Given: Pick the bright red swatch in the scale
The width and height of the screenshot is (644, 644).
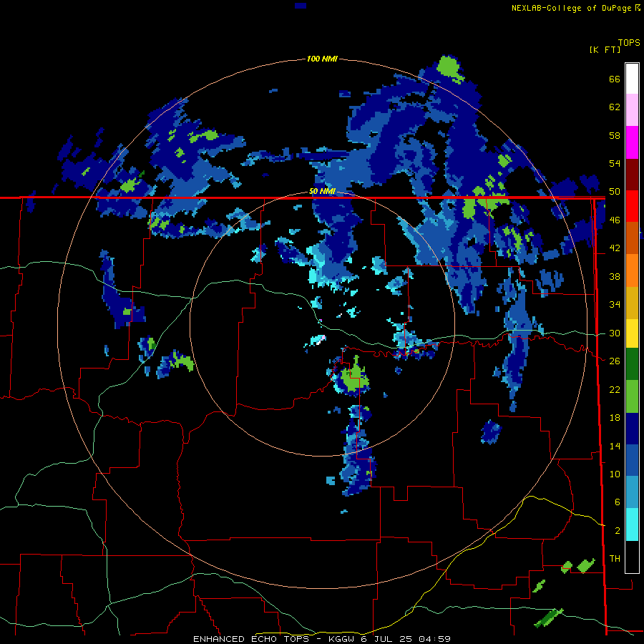Looking at the screenshot, I should (x=632, y=206).
